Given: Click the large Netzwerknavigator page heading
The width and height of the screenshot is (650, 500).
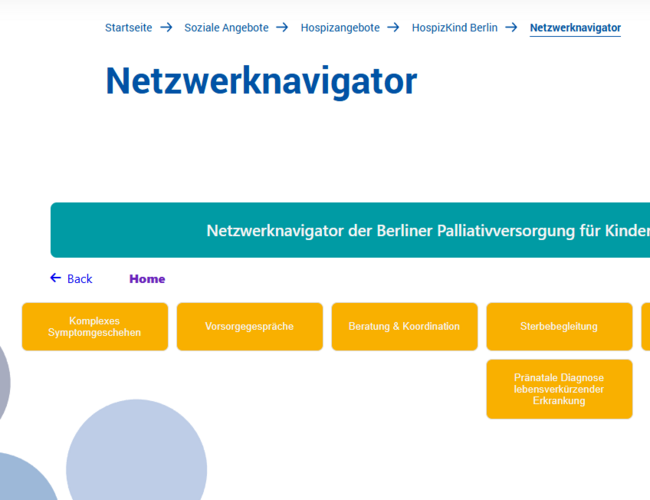Looking at the screenshot, I should pos(261,81).
